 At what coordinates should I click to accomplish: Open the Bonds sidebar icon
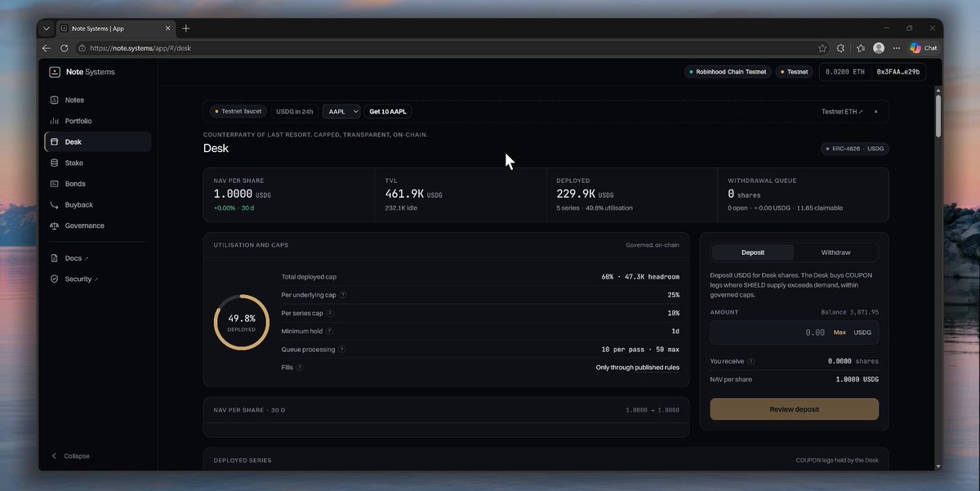coord(55,184)
